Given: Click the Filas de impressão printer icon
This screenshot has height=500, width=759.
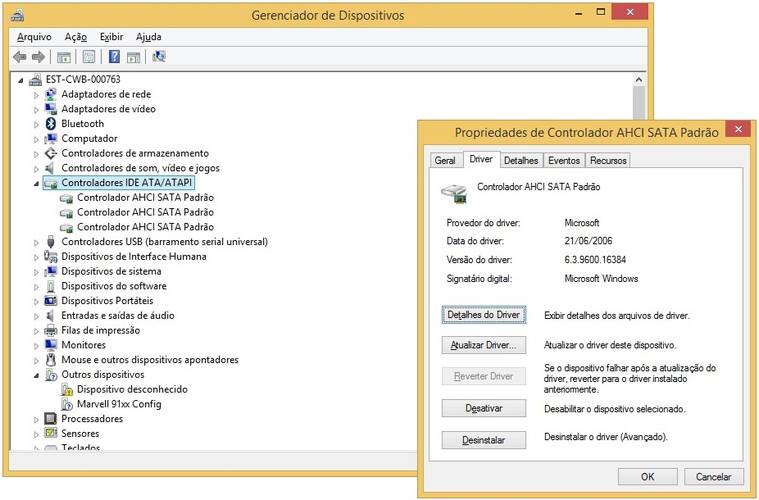Looking at the screenshot, I should point(51,331).
